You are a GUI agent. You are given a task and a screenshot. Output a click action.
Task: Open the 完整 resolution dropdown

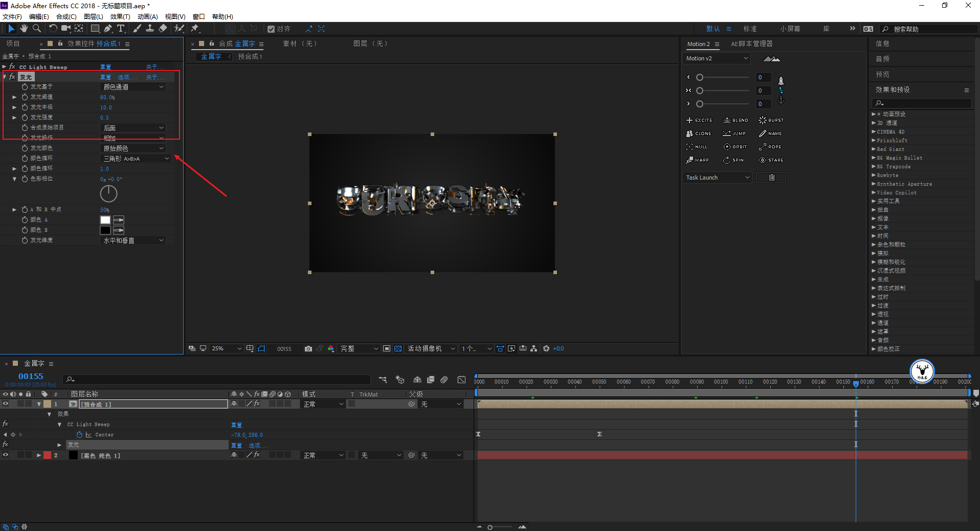point(360,349)
